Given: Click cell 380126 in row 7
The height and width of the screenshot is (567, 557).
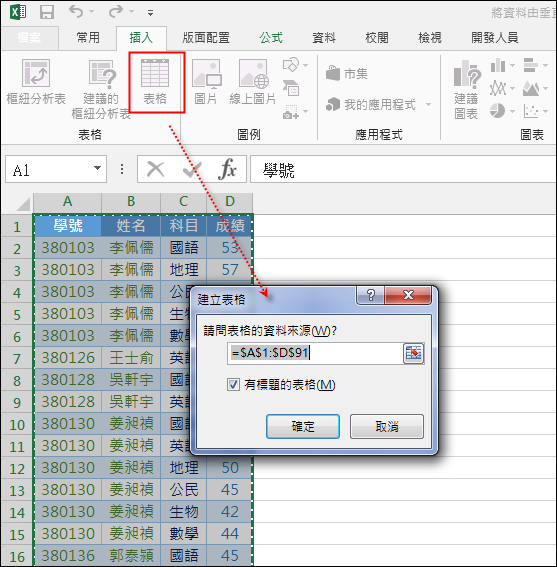Looking at the screenshot, I should pos(68,358).
